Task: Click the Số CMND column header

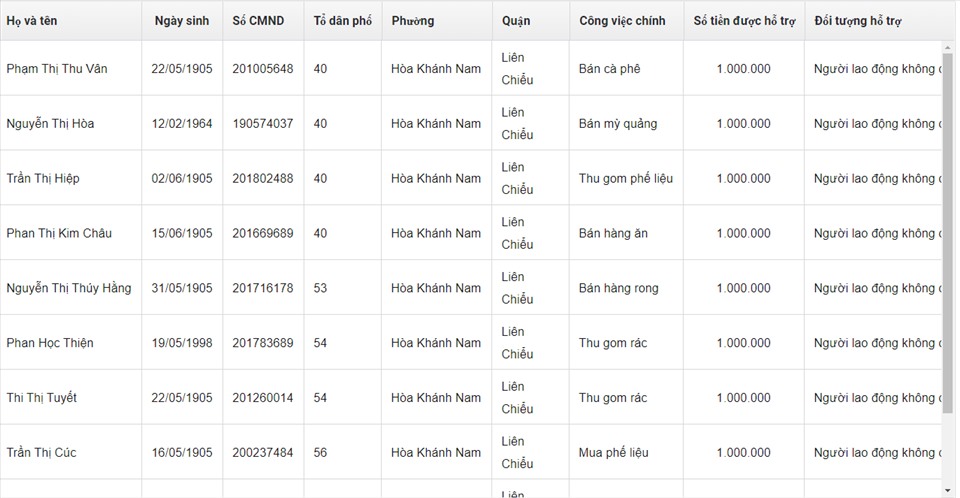Action: click(263, 21)
